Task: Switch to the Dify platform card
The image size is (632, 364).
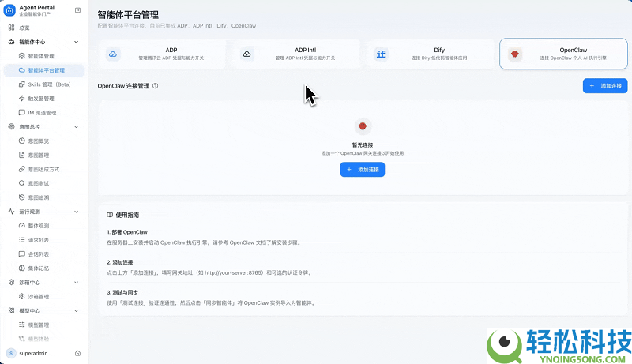Action: [x=430, y=54]
